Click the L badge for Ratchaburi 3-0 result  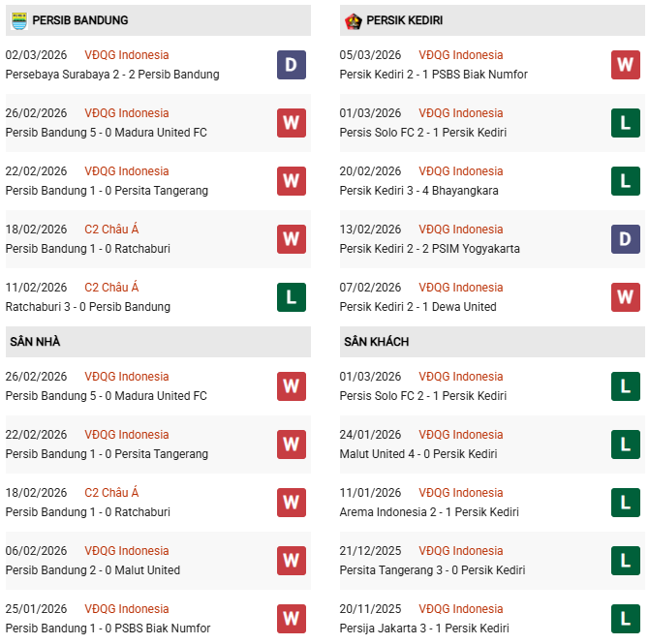click(x=291, y=297)
